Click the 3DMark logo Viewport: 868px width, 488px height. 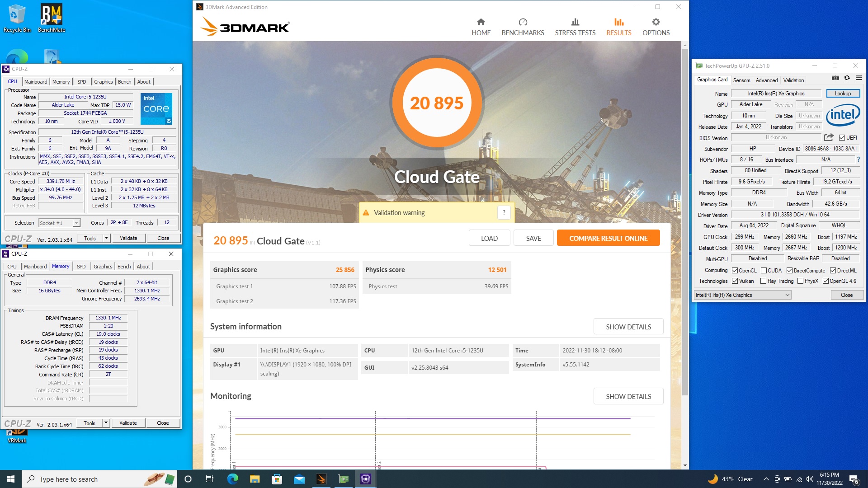[x=245, y=27]
